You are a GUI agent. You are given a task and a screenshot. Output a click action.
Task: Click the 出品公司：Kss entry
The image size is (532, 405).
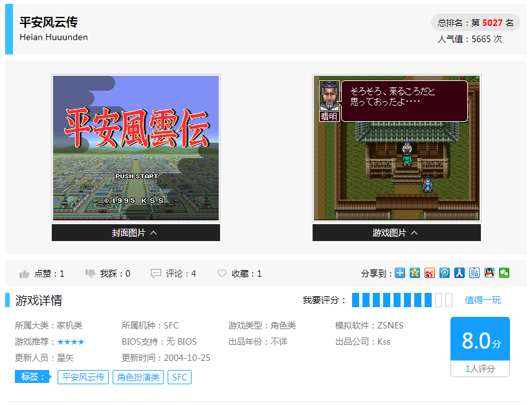(x=362, y=341)
